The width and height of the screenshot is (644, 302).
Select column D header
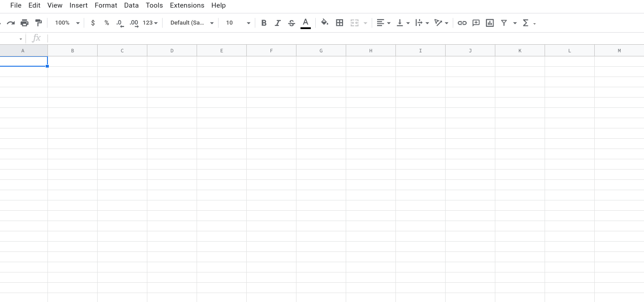(x=172, y=51)
